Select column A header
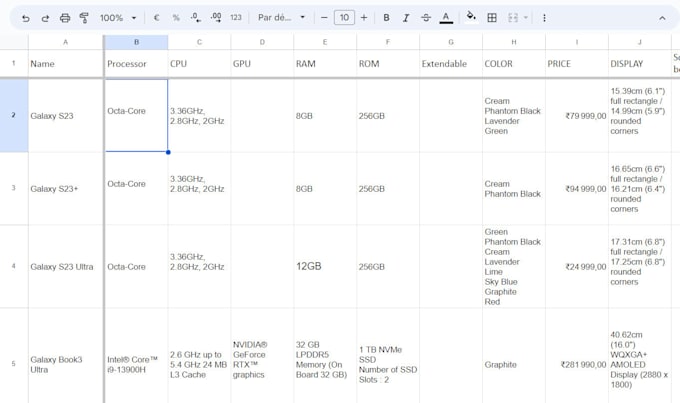 click(65, 42)
